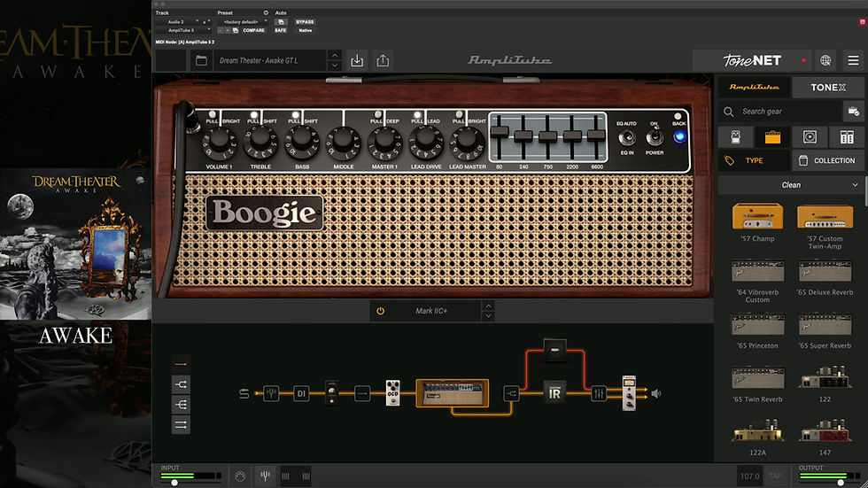Toggle the EQ IN switch on amp

tap(627, 137)
